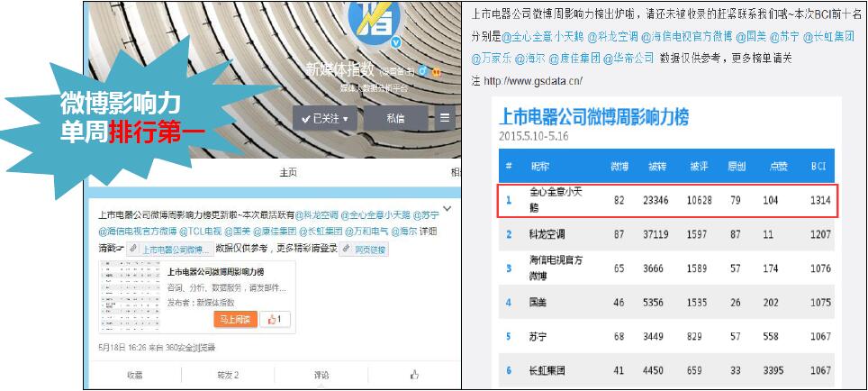The image size is (868, 391).
Task: Click the BCI column header
Action: 818,167
